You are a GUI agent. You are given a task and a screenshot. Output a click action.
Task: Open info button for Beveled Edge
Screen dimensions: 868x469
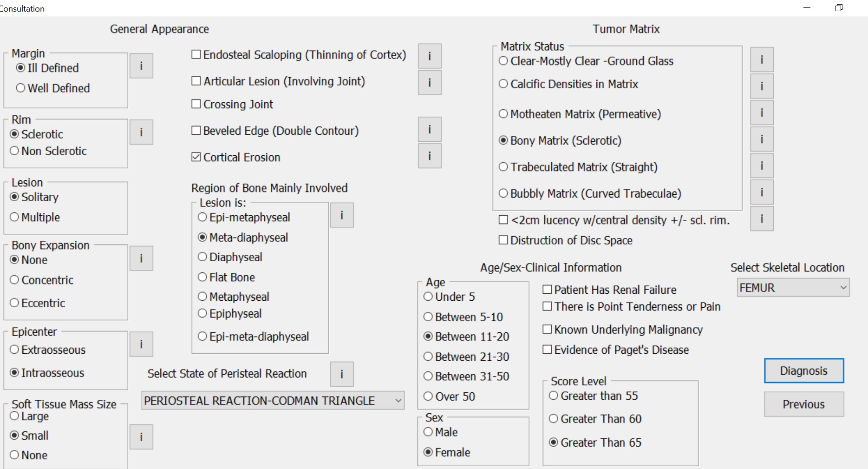tap(430, 129)
